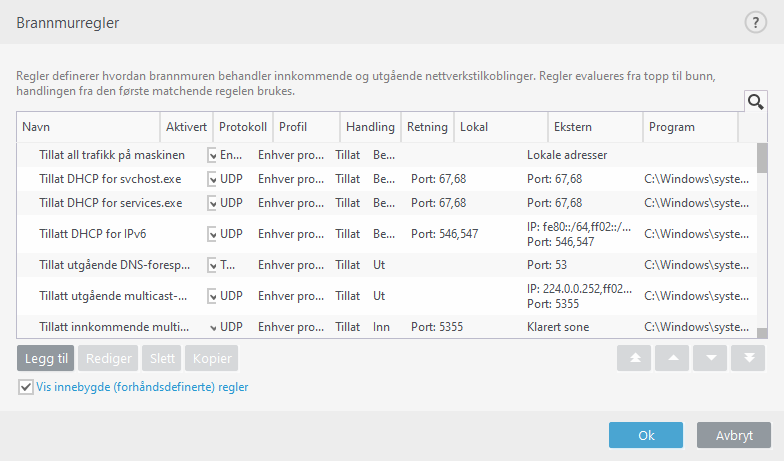
Task: Toggle Aktivert checkbox for Tillat DHCP for services.exe
Action: [x=212, y=203]
